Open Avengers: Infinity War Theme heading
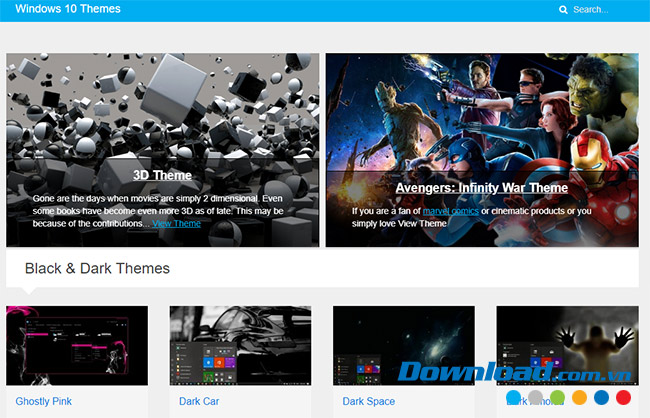 point(481,188)
